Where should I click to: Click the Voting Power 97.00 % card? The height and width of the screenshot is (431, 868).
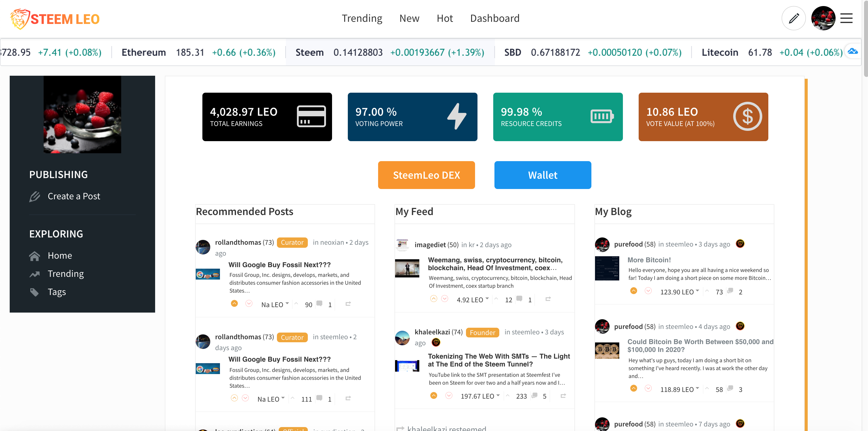(x=412, y=117)
